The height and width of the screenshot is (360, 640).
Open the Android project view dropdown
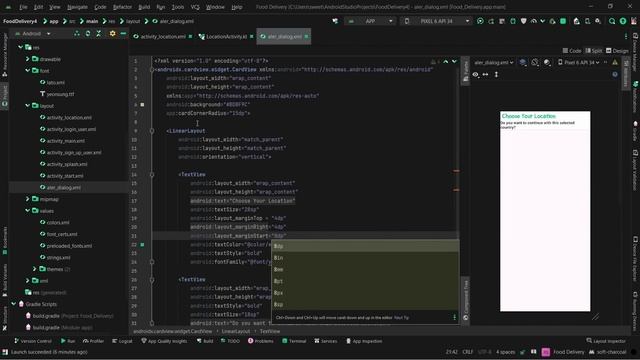coord(33,33)
